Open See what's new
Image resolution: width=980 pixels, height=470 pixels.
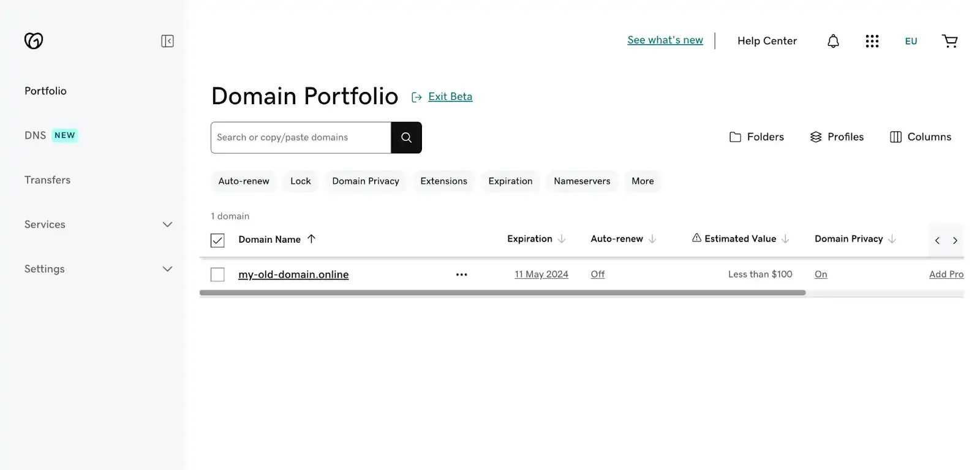(665, 40)
